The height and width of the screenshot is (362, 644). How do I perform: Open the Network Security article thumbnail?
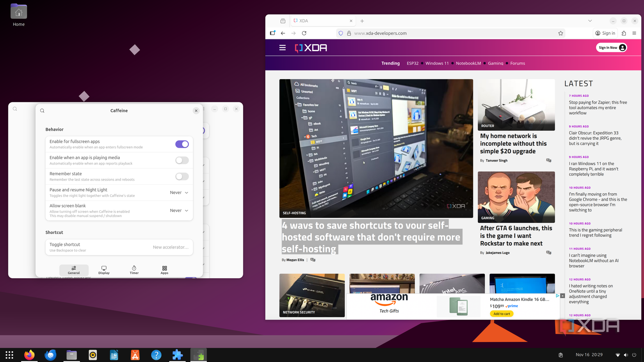point(312,295)
